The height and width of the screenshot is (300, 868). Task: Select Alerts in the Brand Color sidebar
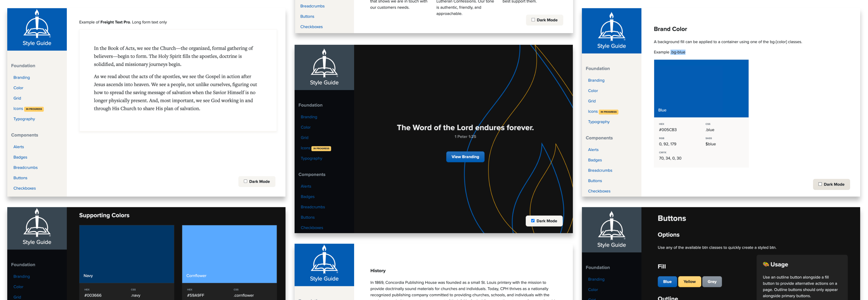click(593, 150)
